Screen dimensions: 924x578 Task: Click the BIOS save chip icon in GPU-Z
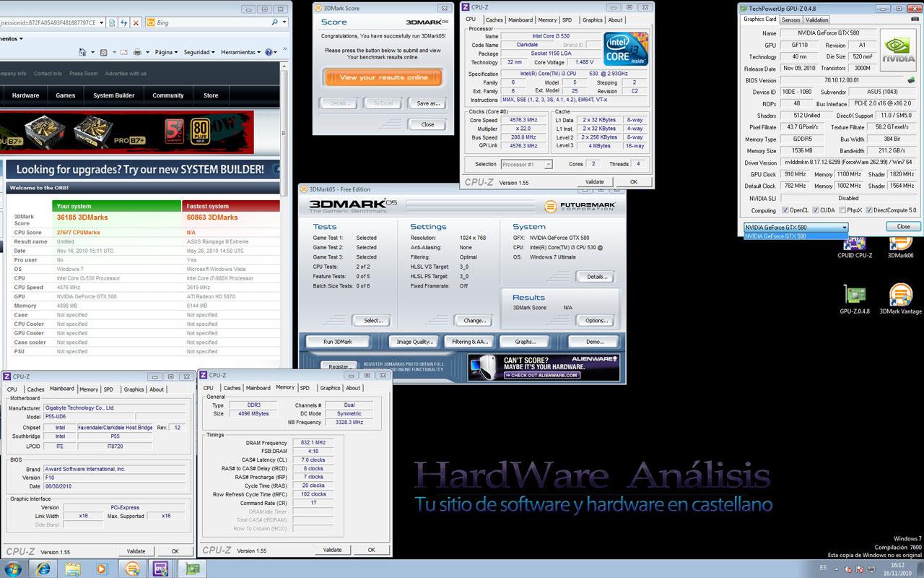911,79
